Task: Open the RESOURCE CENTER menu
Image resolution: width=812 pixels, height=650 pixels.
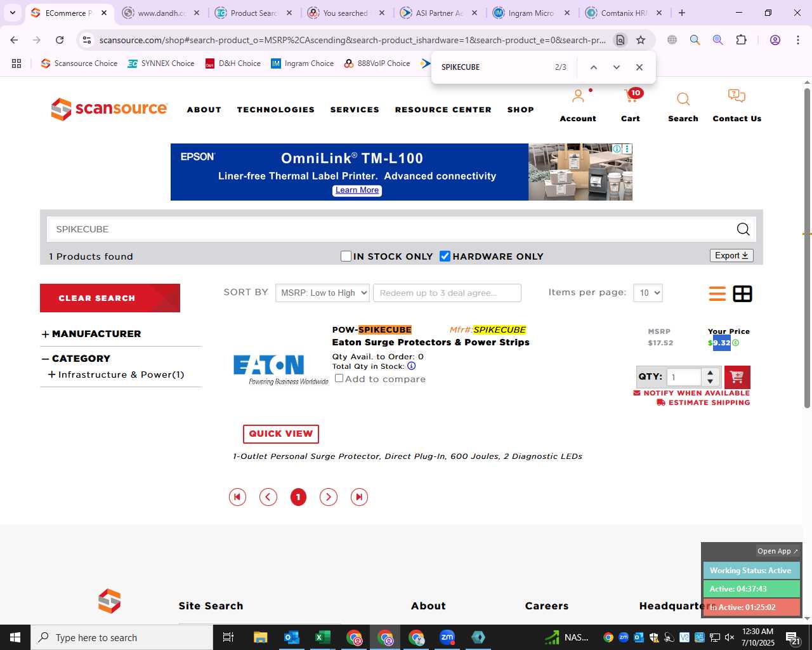Action: click(x=443, y=110)
